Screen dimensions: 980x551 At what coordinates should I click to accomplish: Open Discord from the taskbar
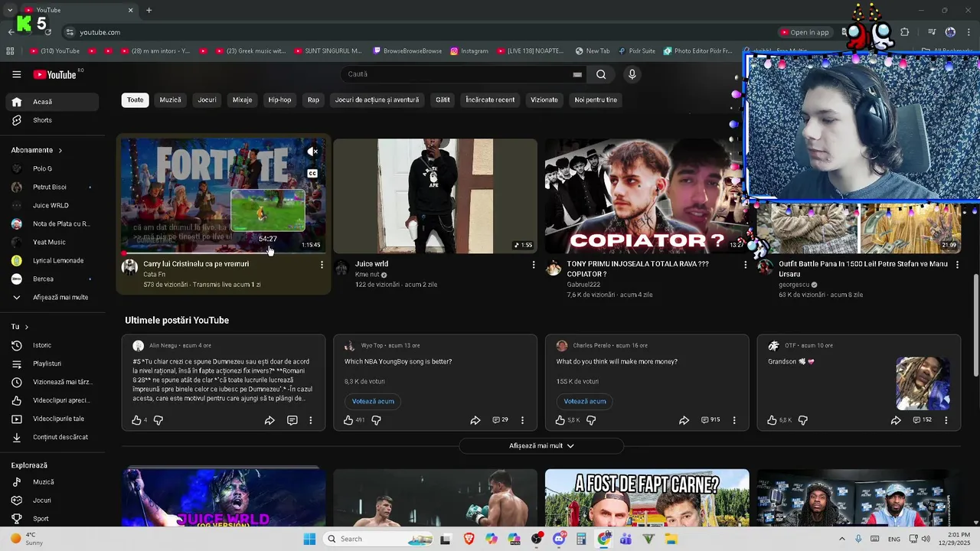coord(559,539)
